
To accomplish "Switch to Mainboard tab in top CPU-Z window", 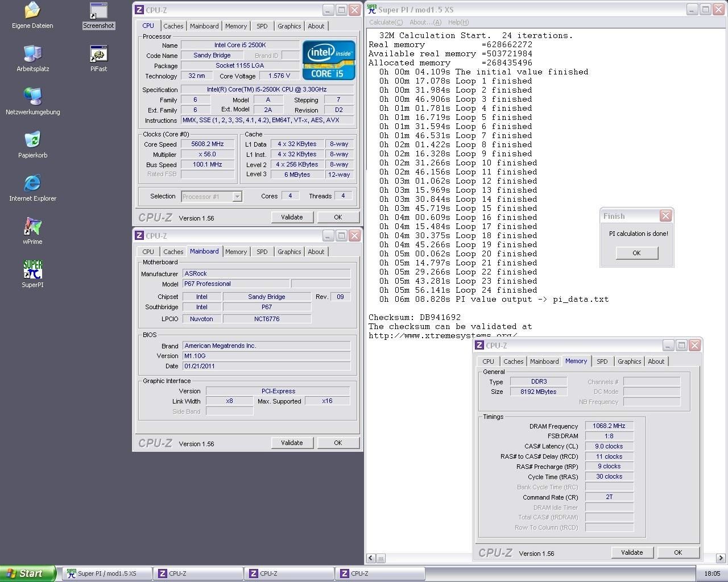I will [x=204, y=26].
